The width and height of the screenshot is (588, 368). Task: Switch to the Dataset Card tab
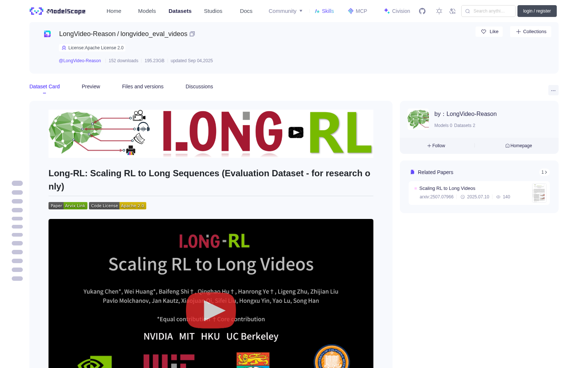tap(44, 86)
